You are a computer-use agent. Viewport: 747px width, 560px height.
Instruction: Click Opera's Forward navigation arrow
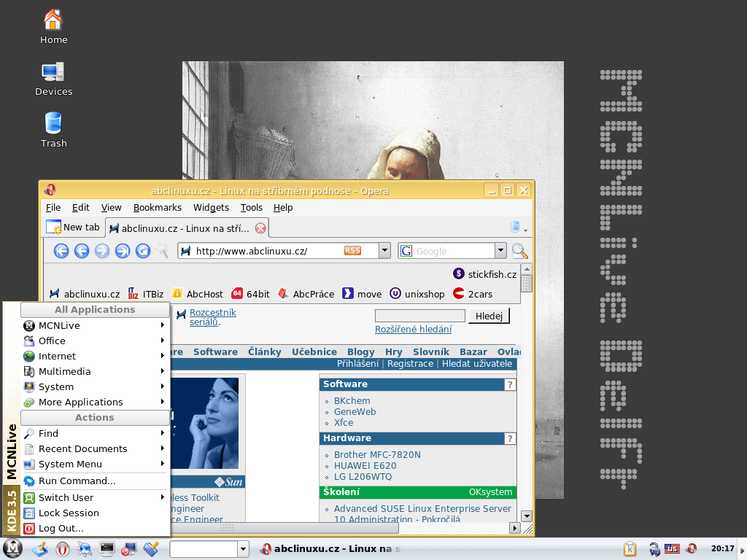[102, 251]
